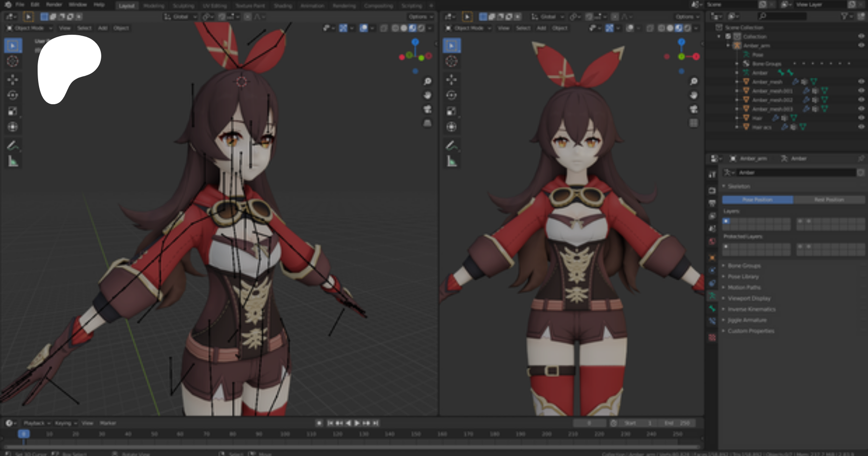Open the Object Mode dropdown
Viewport: 868px width, 456px height.
(x=29, y=28)
